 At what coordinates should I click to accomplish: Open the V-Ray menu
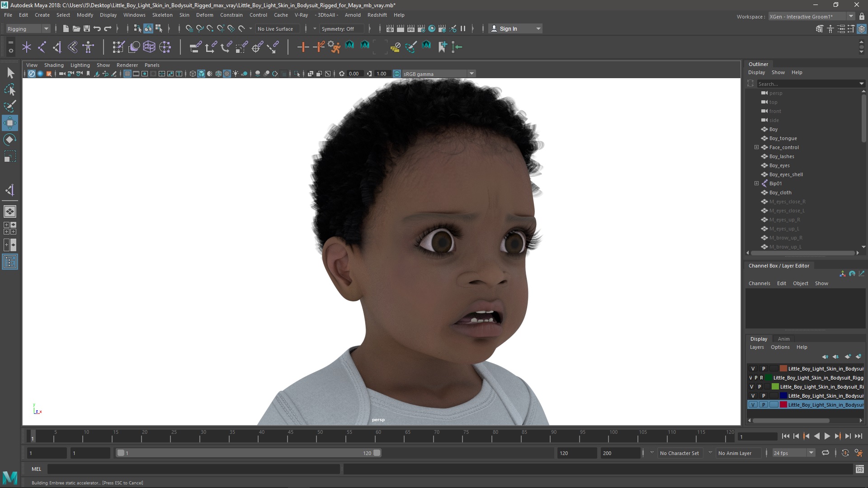[x=301, y=15]
